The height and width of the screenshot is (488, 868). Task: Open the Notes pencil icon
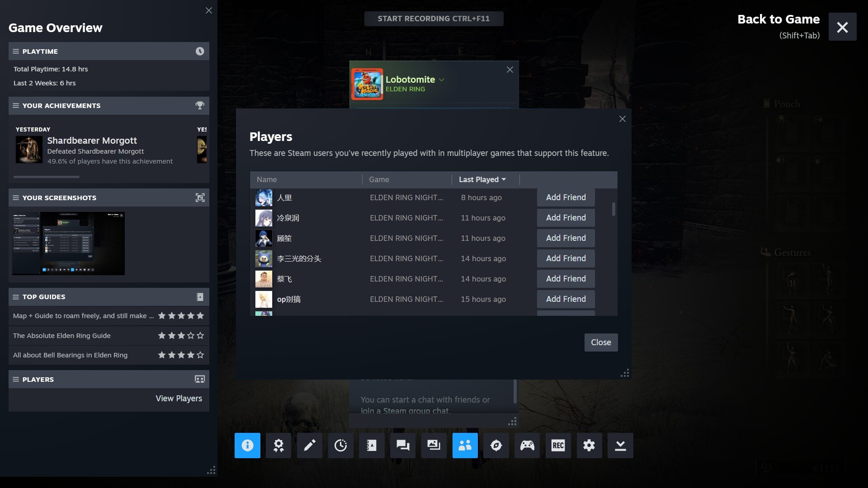tap(310, 446)
